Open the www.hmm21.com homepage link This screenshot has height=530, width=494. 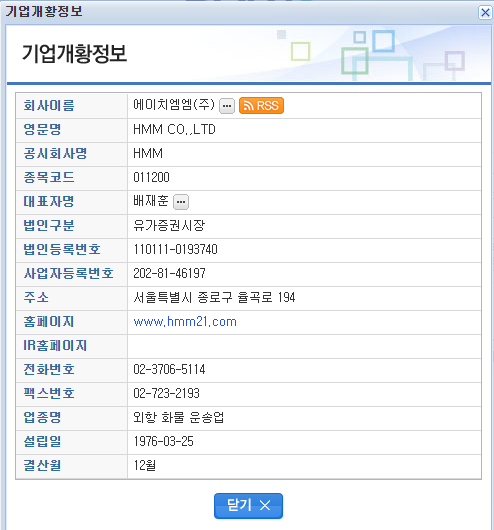click(x=185, y=321)
